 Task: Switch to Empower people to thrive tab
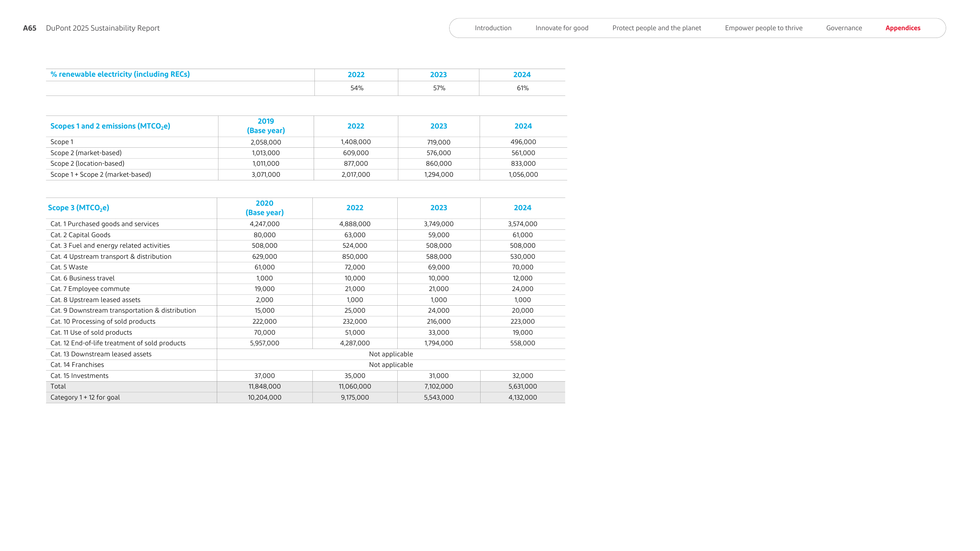click(764, 28)
